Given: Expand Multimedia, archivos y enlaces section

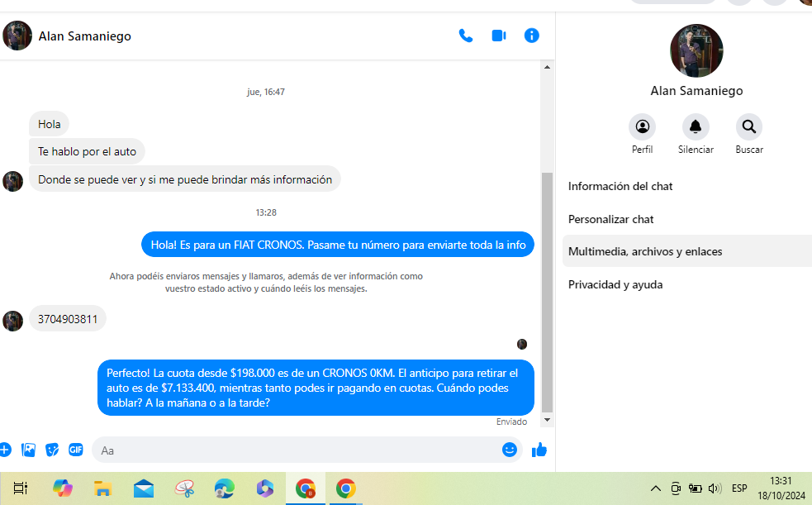Looking at the screenshot, I should 686,251.
